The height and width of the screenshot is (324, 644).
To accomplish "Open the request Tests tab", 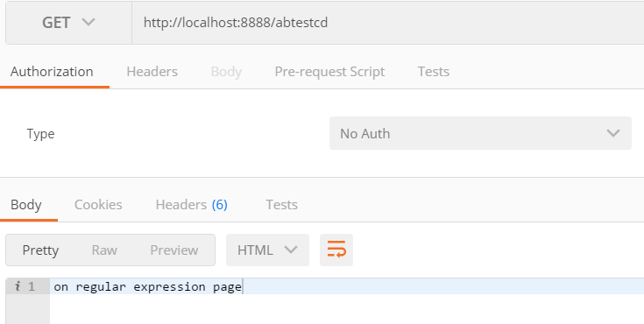I will 434,72.
